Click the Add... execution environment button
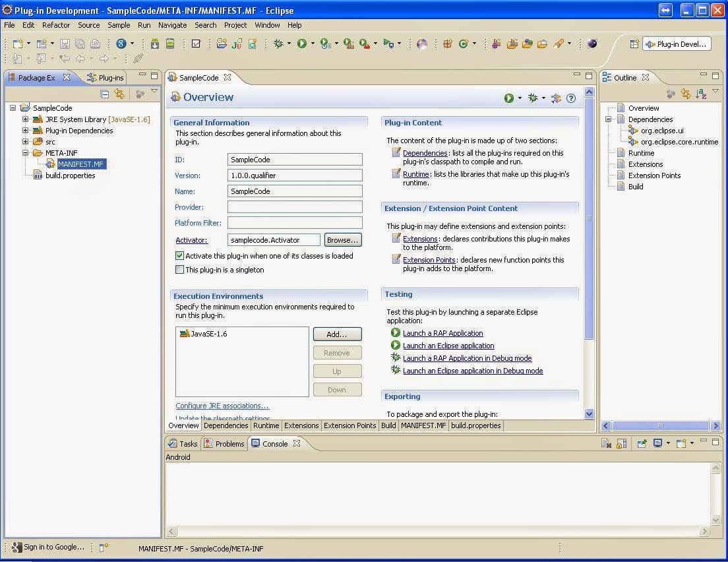Viewport: 728px width, 562px height. (x=337, y=334)
